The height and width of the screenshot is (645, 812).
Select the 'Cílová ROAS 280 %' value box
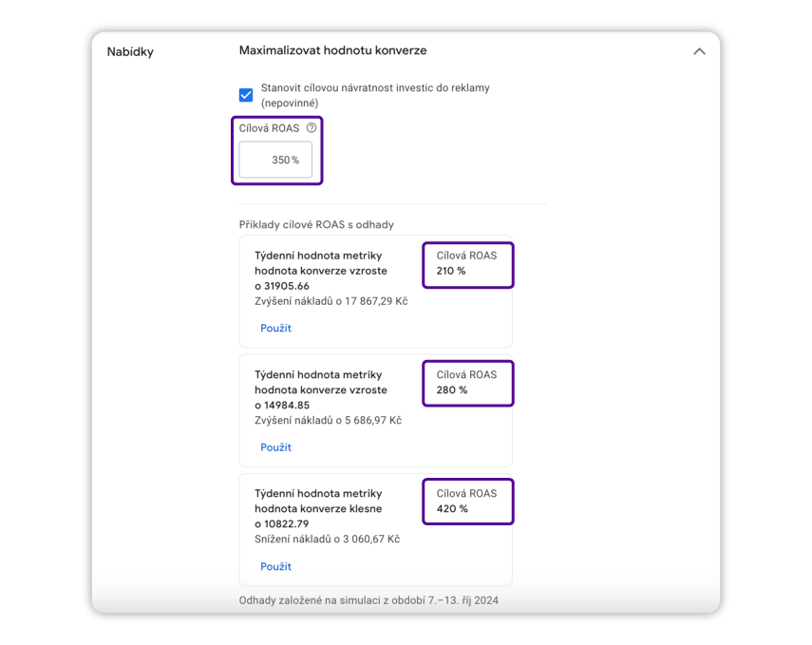pos(467,383)
